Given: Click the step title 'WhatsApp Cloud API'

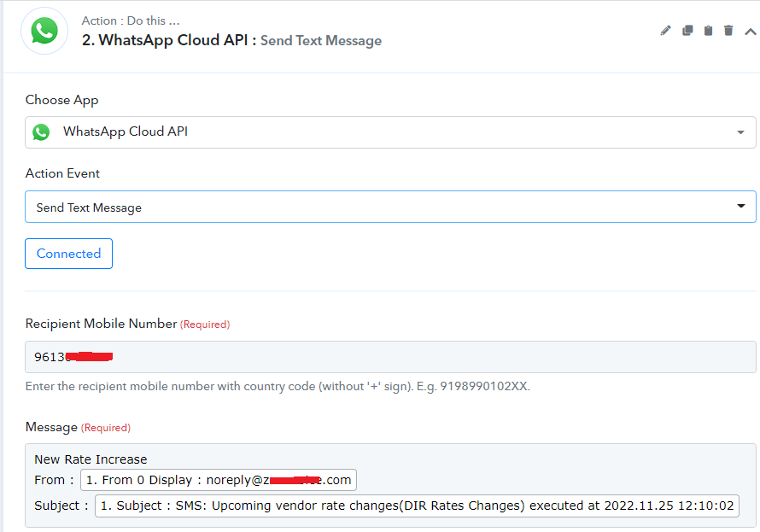Looking at the screenshot, I should point(173,40).
